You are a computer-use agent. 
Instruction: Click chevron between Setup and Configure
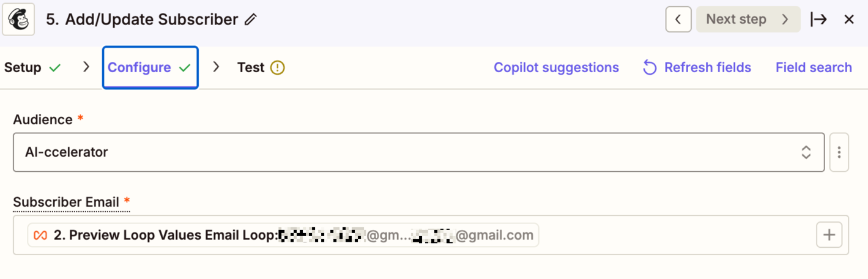pos(86,67)
